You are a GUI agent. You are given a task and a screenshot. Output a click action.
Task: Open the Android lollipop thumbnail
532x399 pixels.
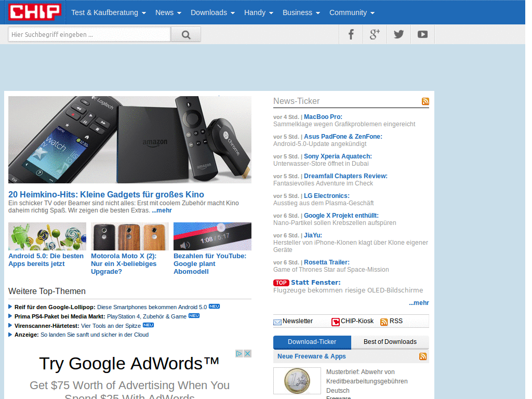pos(47,236)
